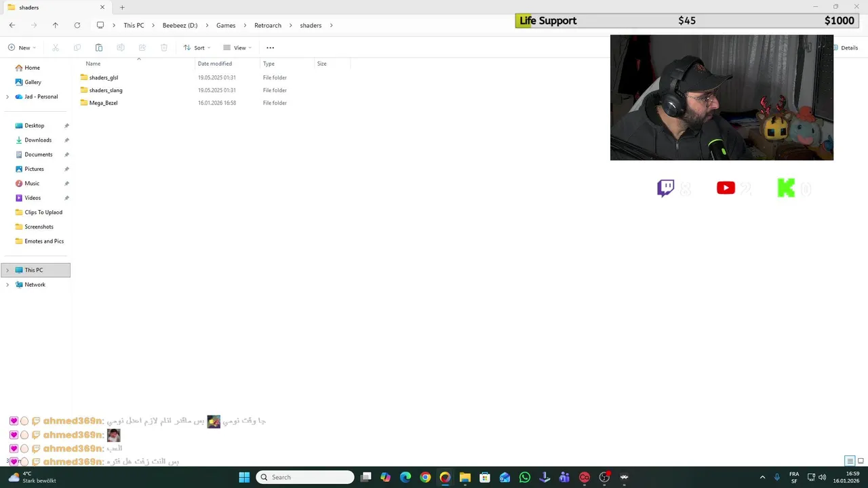Click the weather widget on taskbar

[x=31, y=477]
